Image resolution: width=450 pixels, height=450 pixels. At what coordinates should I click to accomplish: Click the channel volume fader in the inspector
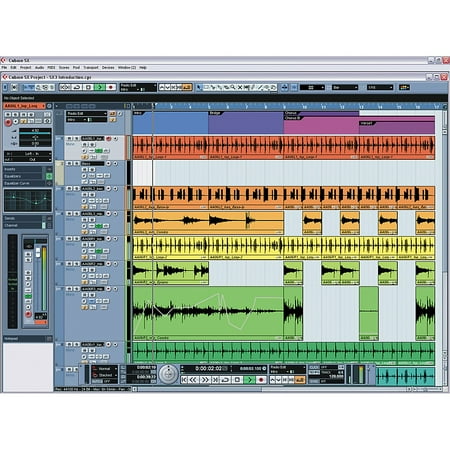pos(38,252)
